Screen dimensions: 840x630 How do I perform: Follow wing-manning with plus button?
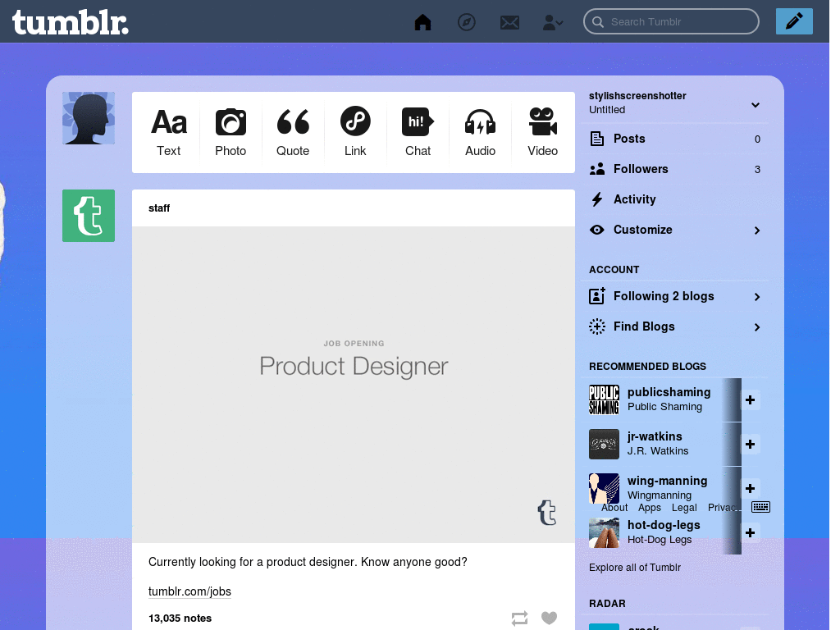pyautogui.click(x=750, y=489)
